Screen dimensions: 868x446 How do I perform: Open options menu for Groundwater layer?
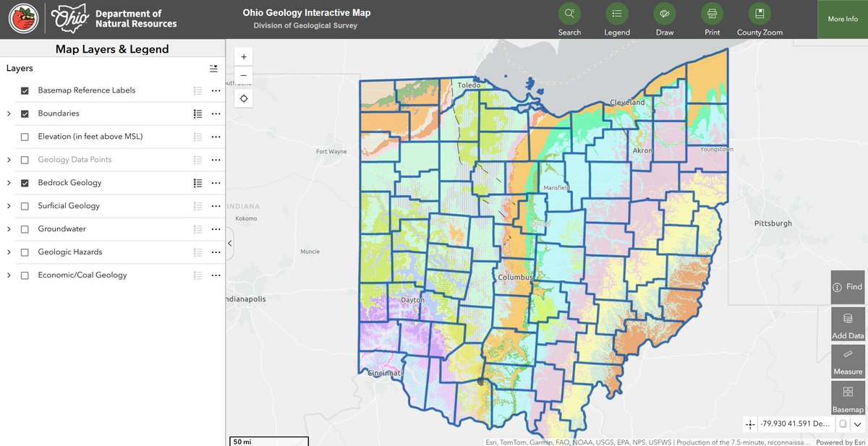pos(216,229)
